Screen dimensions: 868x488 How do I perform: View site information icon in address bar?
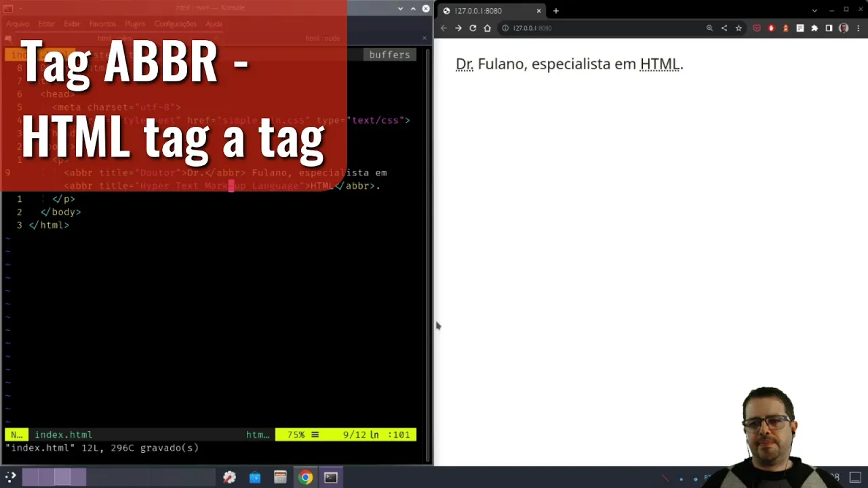click(x=505, y=28)
